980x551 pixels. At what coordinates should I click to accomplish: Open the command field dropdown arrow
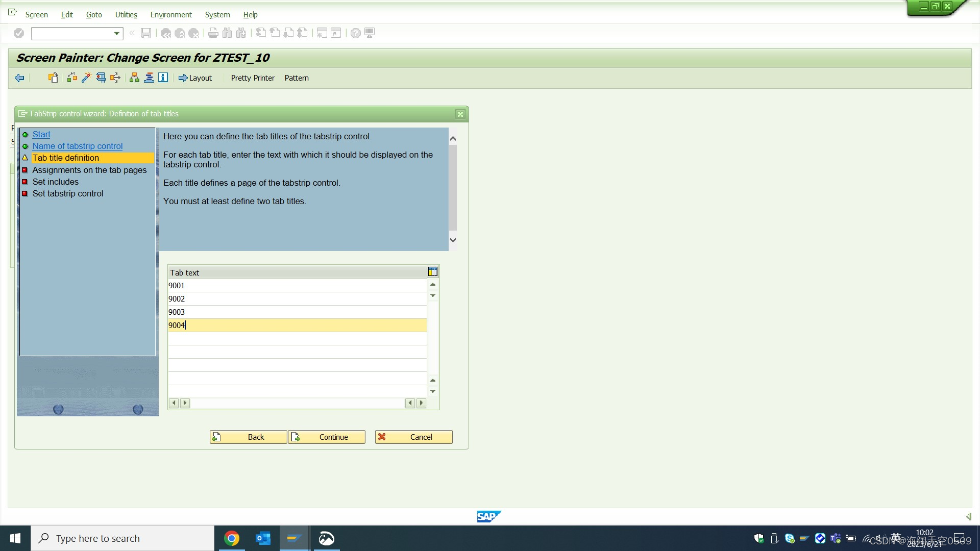point(116,33)
